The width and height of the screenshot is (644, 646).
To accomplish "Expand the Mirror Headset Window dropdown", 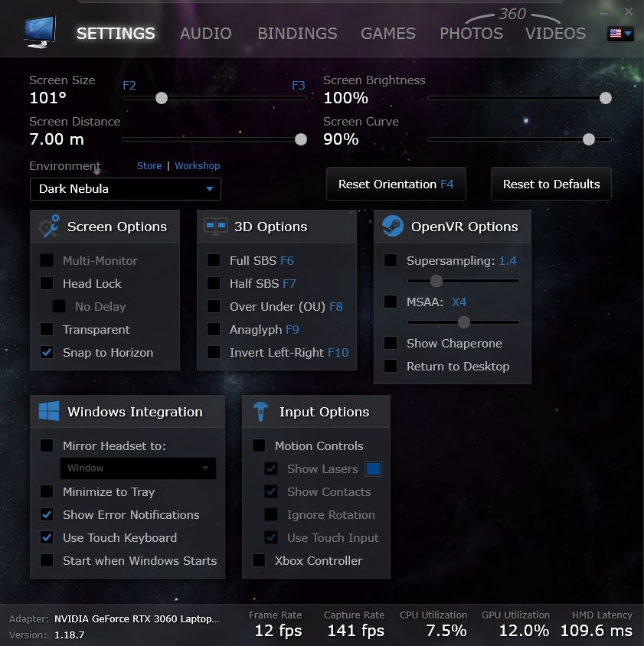I will (x=138, y=468).
